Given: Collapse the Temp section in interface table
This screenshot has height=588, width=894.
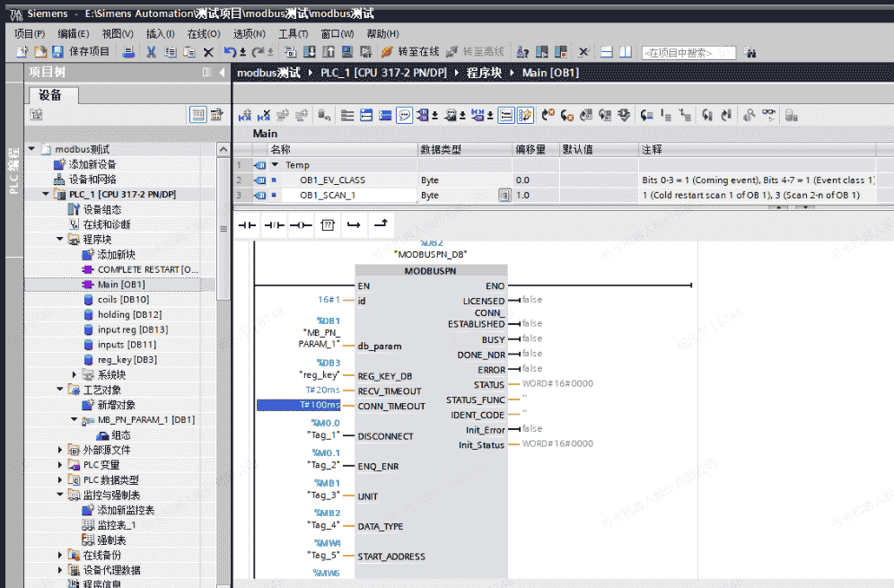Looking at the screenshot, I should coord(276,165).
